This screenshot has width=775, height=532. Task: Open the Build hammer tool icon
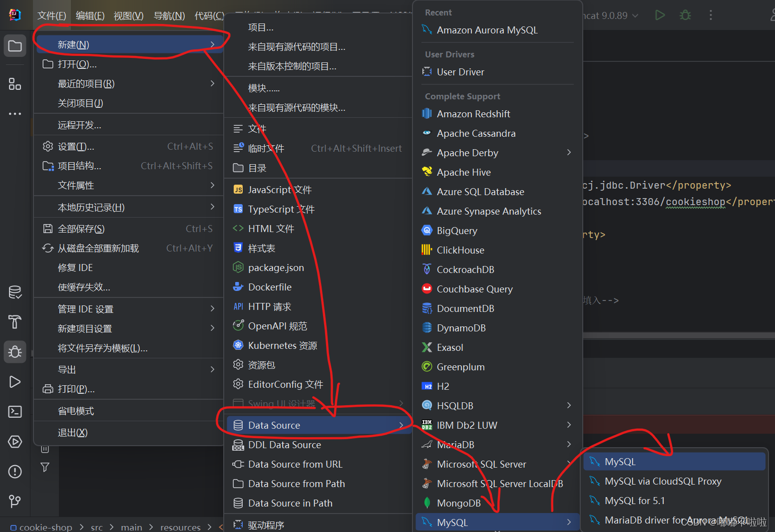pos(15,322)
